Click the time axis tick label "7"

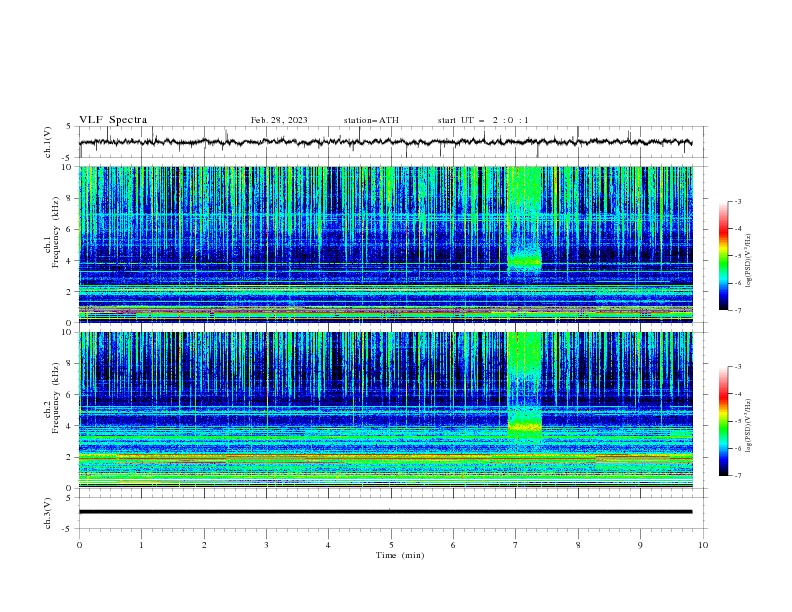(x=516, y=545)
